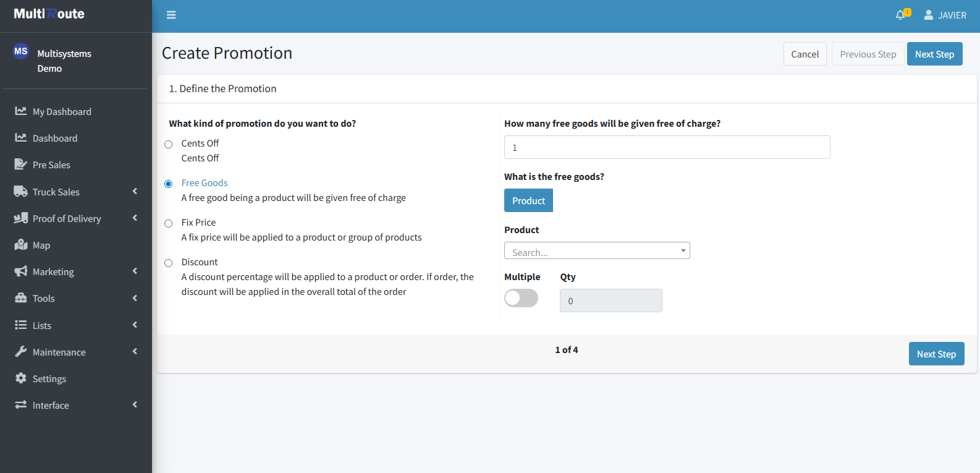980x473 pixels.
Task: Click the free goods quantity input field
Action: (x=667, y=148)
